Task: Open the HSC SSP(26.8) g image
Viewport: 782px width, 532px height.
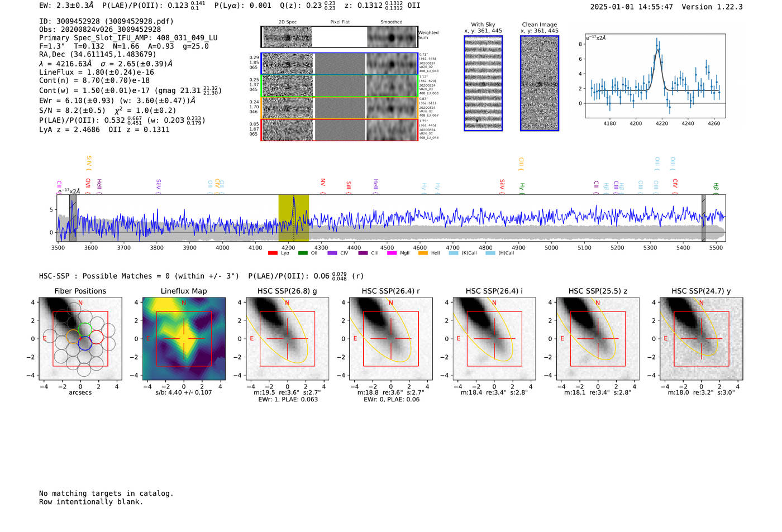Action: pos(287,338)
